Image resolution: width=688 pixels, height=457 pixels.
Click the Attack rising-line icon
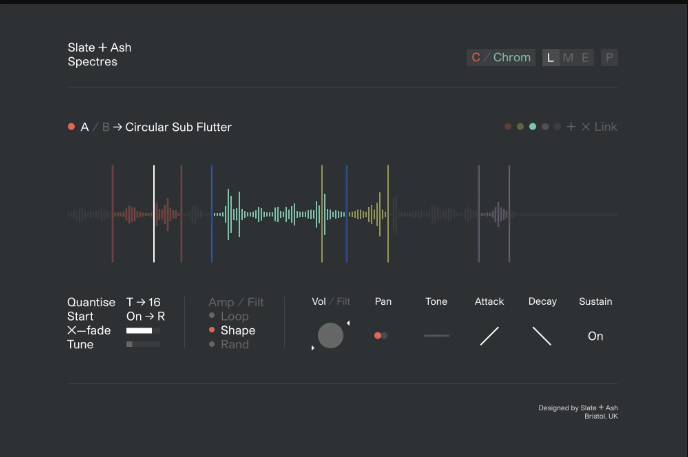pyautogui.click(x=489, y=336)
